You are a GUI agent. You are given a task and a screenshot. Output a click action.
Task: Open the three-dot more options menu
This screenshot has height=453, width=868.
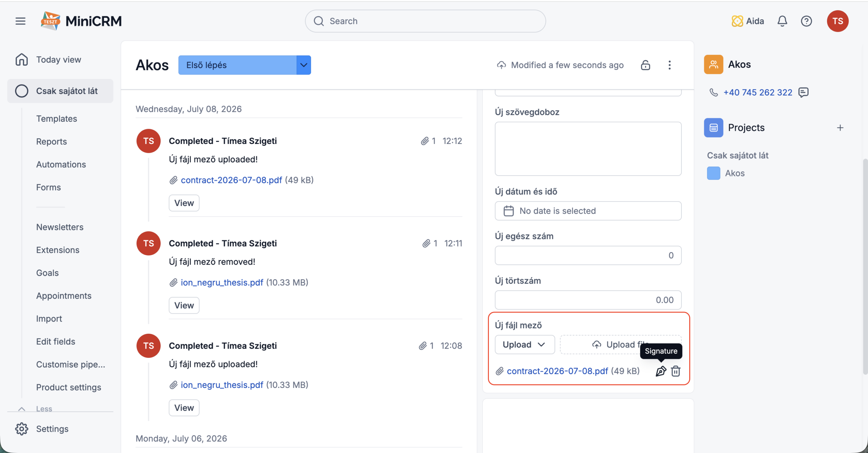tap(669, 65)
